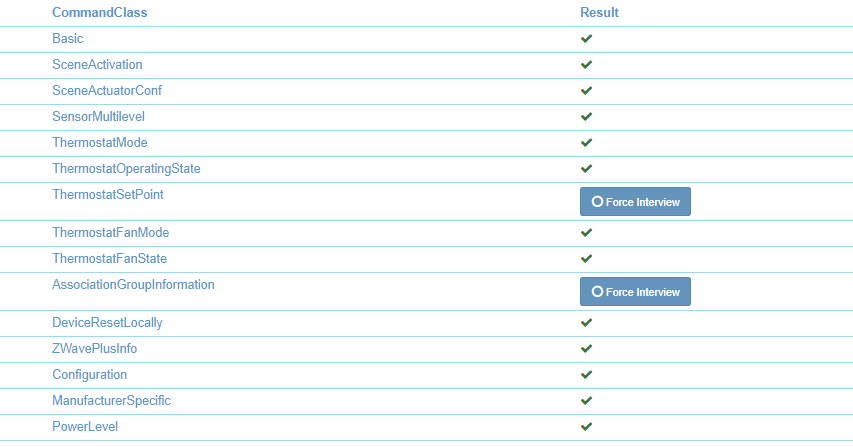Image resolution: width=853 pixels, height=447 pixels.
Task: Force interview for ThermostatSetPoint
Action: 635,202
